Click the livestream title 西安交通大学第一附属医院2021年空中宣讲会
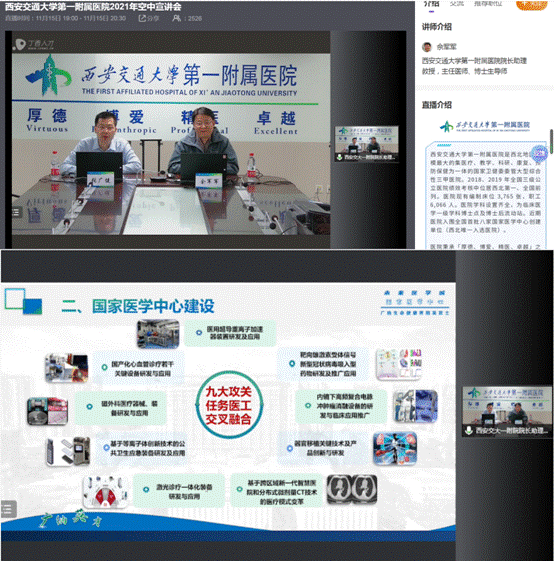554x561 pixels. pos(93,7)
